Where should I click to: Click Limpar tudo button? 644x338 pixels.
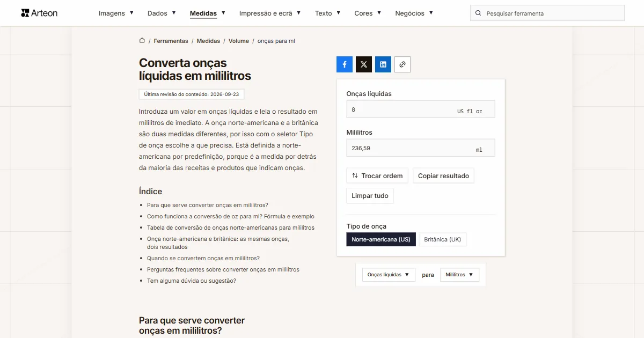point(370,196)
